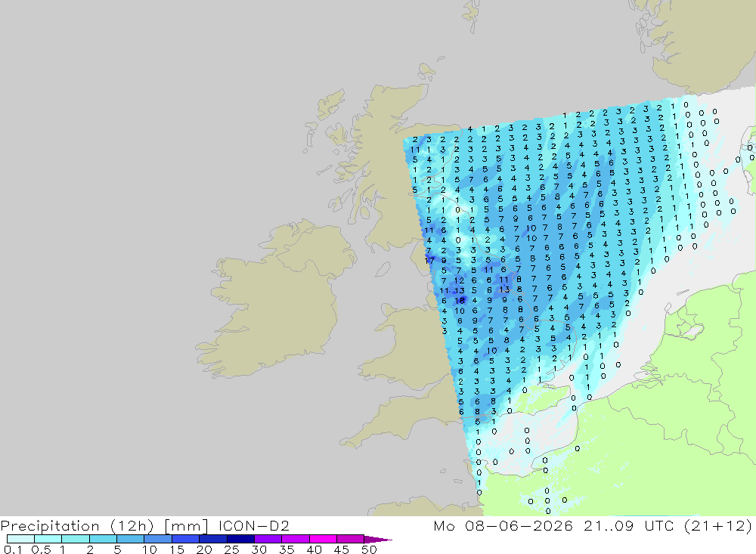Click the date 'Mo 08-06-2026' text
756x554 pixels.
coord(503,525)
